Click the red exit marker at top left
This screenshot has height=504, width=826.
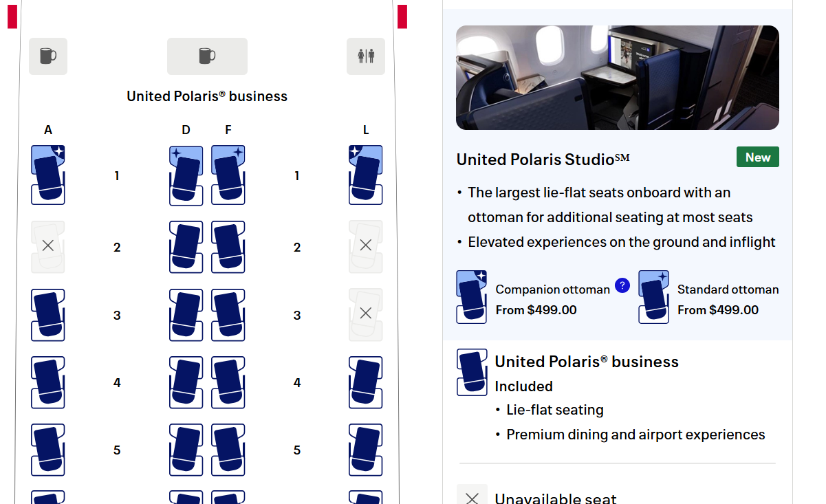click(x=11, y=17)
